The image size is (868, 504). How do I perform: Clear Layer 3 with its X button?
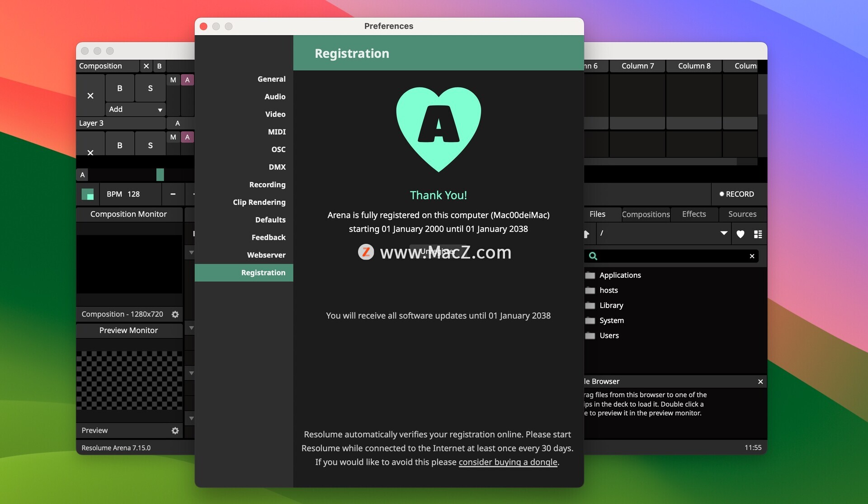(90, 152)
